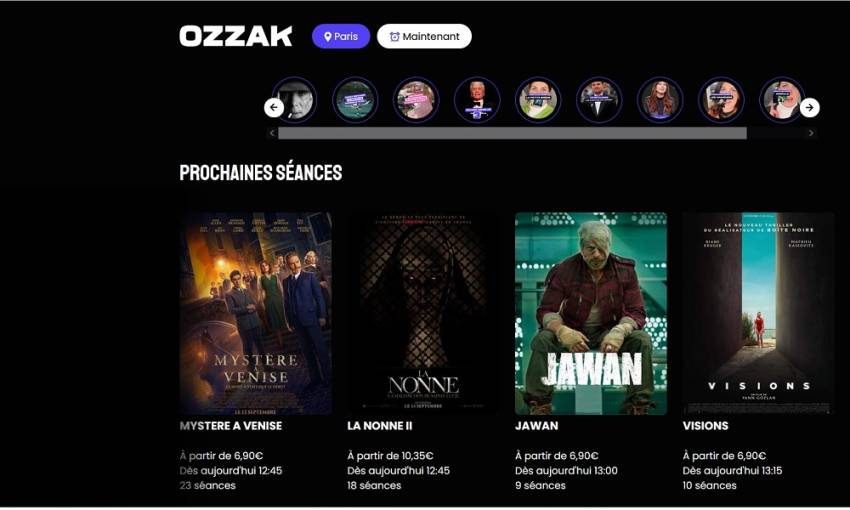Open the MYSTERE A VENISE title link
850x510 pixels.
pyautogui.click(x=231, y=426)
